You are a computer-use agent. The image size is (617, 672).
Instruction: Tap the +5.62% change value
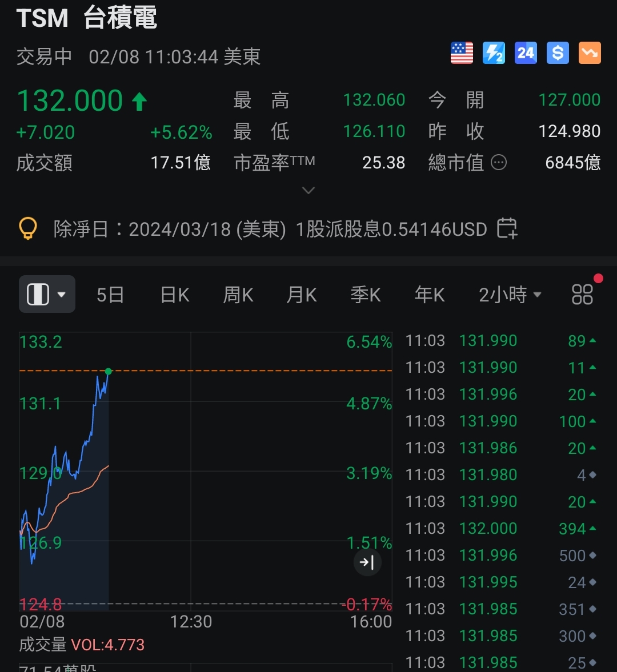[181, 132]
